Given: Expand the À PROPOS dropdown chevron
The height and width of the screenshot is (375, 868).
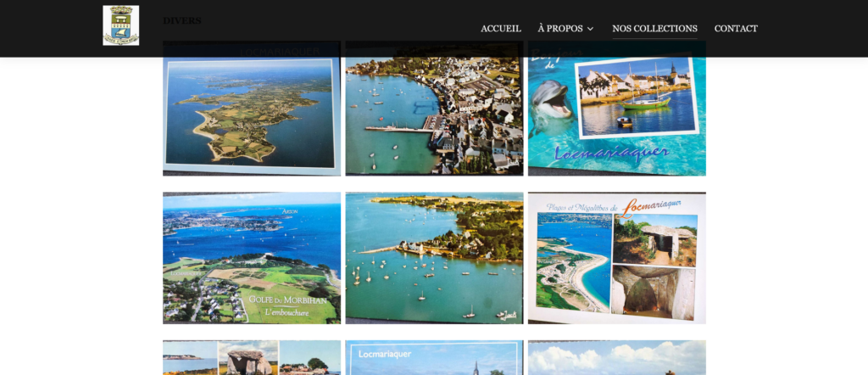Looking at the screenshot, I should 590,29.
